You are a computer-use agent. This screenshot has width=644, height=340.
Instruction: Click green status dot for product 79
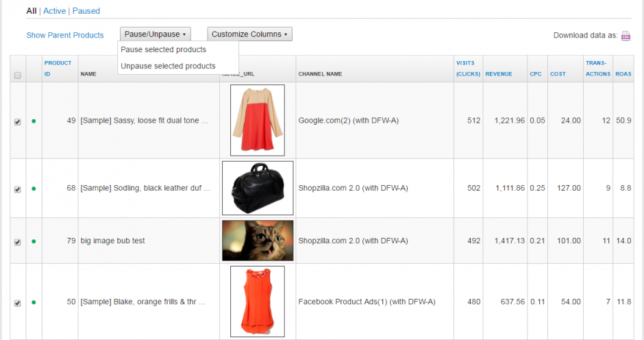pyautogui.click(x=34, y=241)
